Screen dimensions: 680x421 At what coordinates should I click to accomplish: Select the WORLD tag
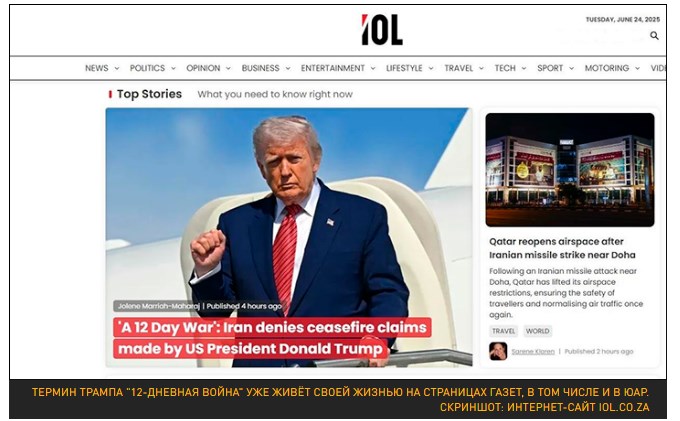tap(537, 331)
